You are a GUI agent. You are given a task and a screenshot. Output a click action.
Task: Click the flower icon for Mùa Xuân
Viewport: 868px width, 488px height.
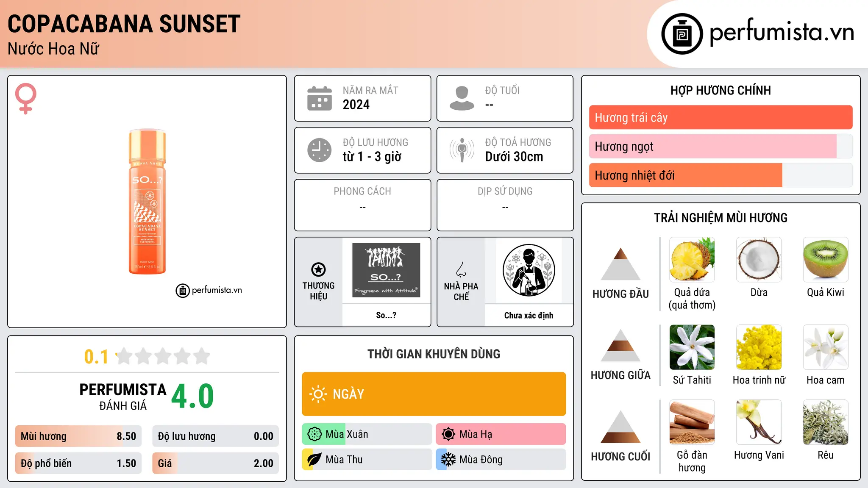coord(314,434)
